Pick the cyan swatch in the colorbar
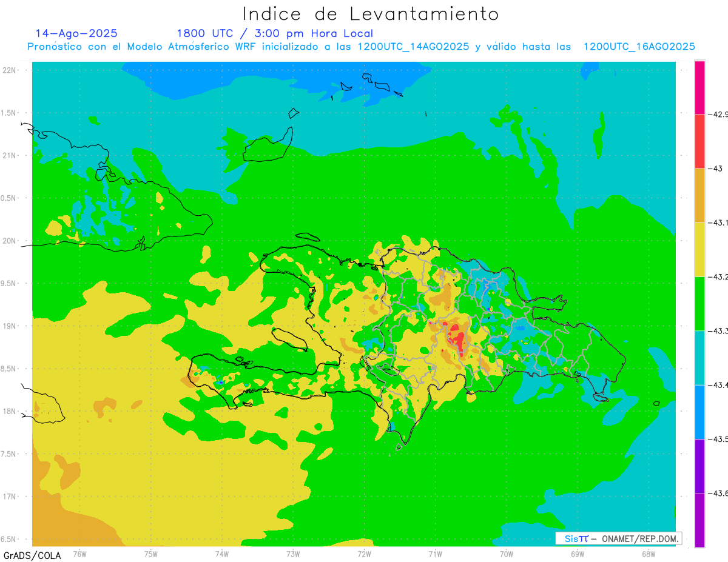 point(699,358)
